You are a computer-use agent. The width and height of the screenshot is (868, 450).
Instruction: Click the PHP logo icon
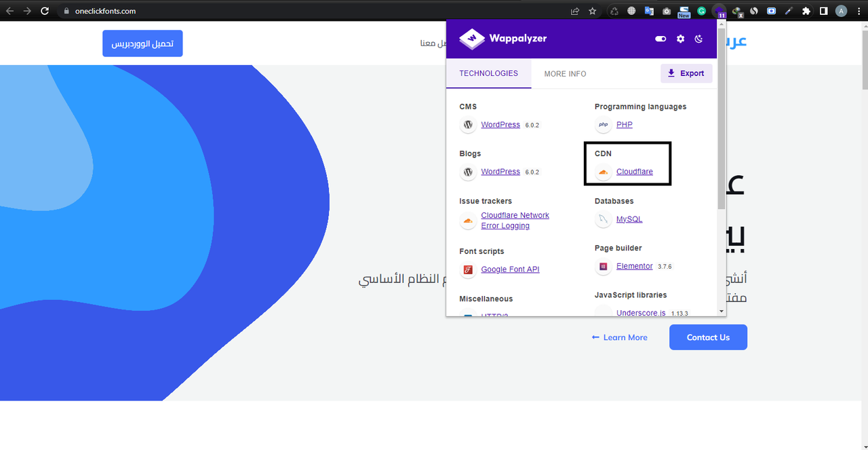point(603,125)
